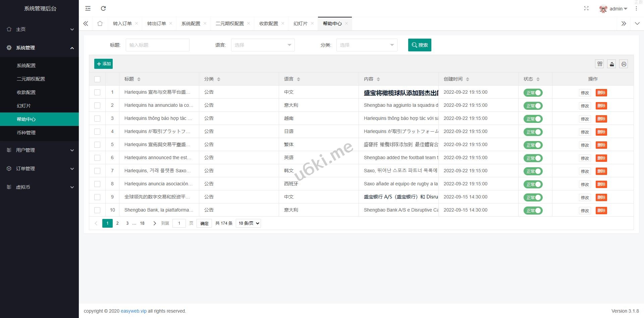
Task: Click the refresh icon in top bar
Action: 103,8
